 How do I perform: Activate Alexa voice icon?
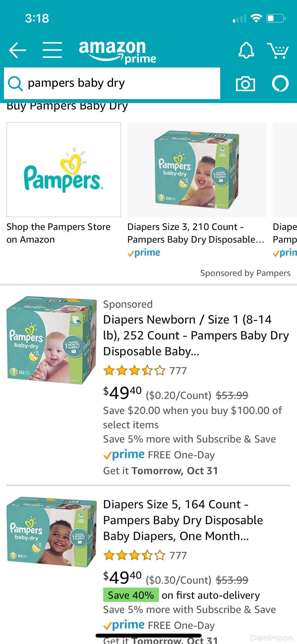point(280,83)
